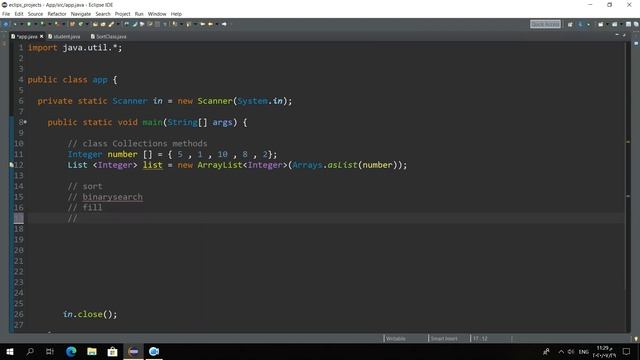Click the Previous Annotation toolbar icon
Viewport: 640px width, 360px height.
coord(188,24)
